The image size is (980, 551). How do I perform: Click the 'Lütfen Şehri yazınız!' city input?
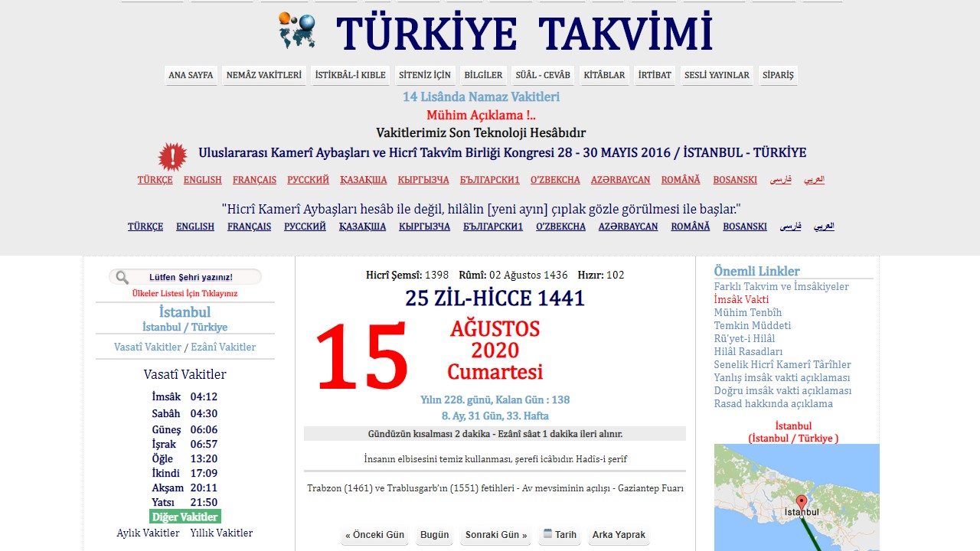click(185, 277)
